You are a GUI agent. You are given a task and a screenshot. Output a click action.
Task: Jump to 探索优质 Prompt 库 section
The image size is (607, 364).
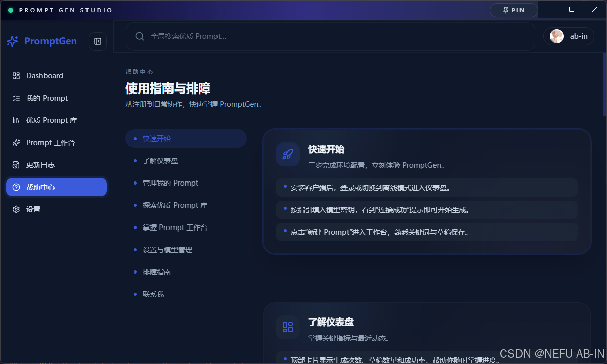186,205
